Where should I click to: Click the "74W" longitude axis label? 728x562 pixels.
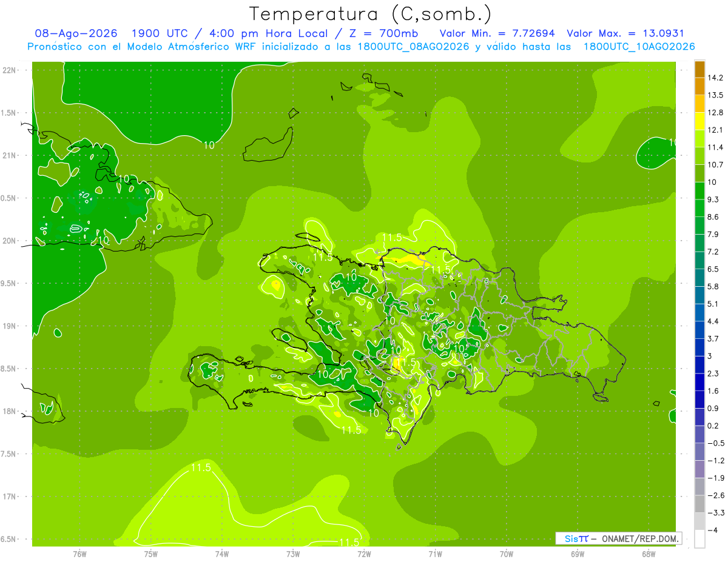(221, 554)
